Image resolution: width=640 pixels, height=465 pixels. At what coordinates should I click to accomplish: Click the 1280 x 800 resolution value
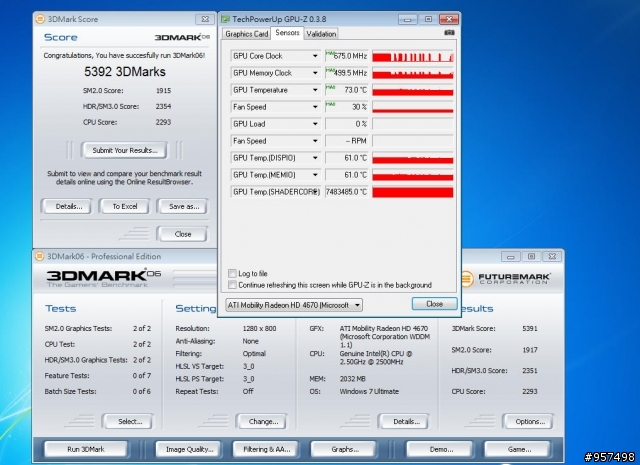(x=259, y=328)
